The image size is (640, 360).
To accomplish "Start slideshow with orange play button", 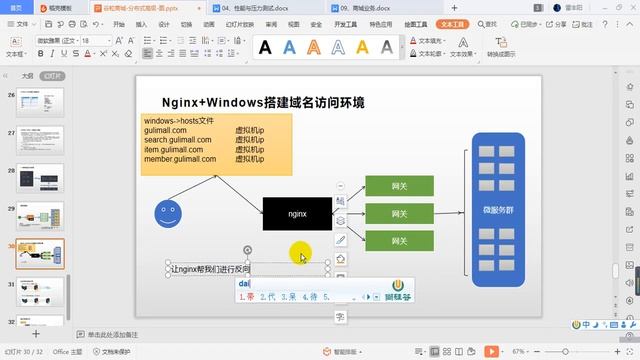I will click(491, 351).
